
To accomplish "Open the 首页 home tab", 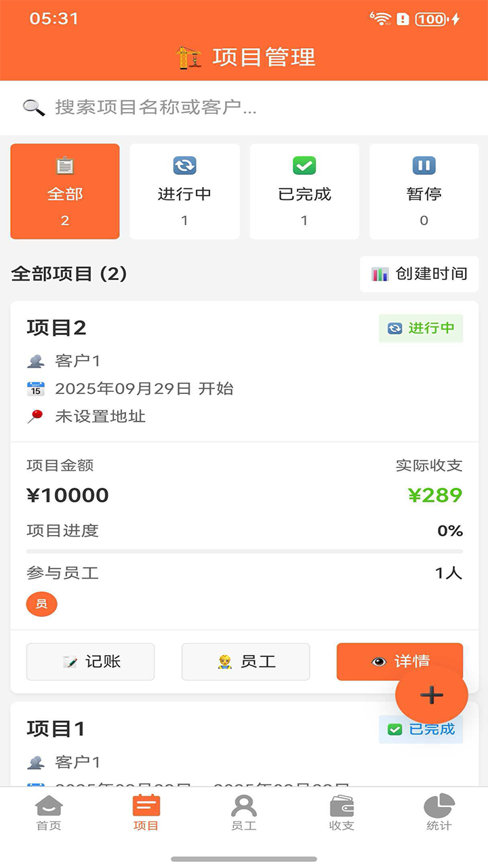I will tap(49, 812).
